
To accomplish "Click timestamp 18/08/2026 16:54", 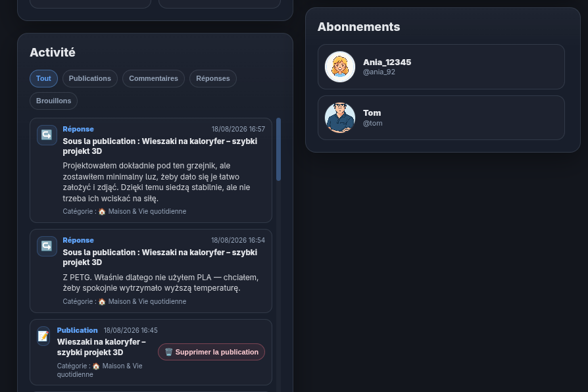I will 238,240.
